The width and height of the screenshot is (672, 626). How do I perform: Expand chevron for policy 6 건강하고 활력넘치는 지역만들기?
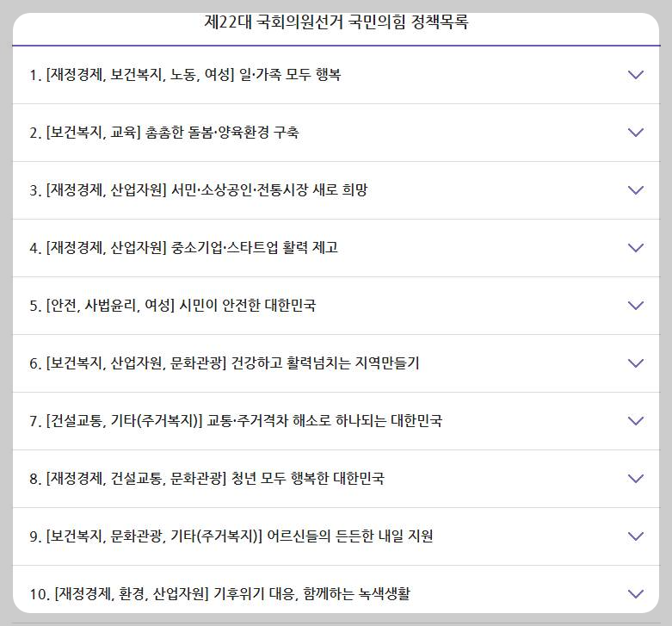tap(635, 363)
